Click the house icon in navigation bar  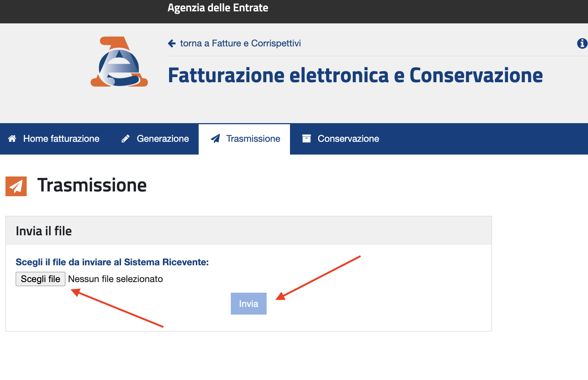12,138
